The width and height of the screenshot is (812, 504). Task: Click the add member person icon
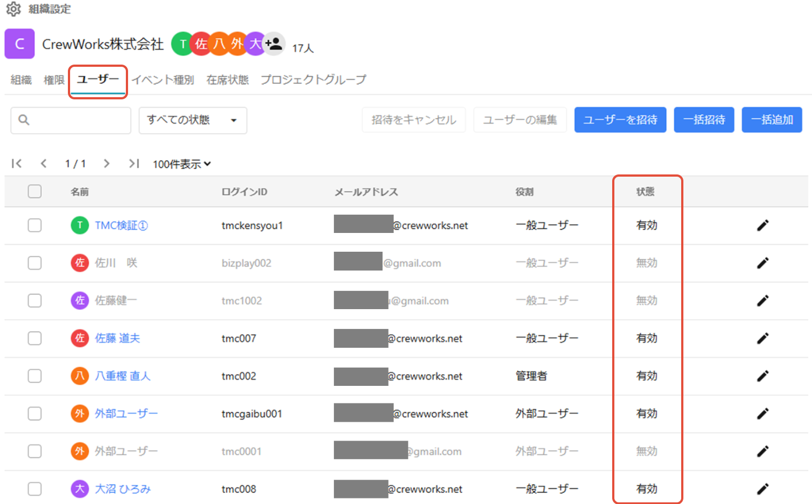pos(274,44)
